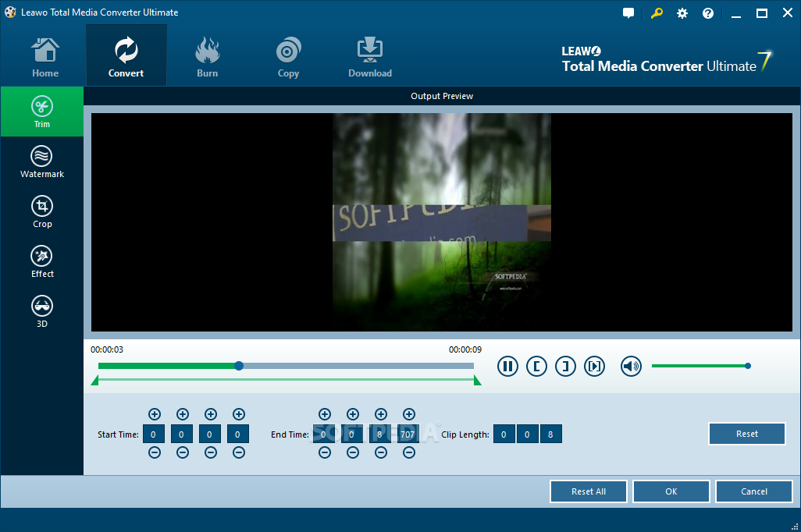This screenshot has height=532, width=801.
Task: Click the 00:00:09 total duration label
Action: coord(465,349)
